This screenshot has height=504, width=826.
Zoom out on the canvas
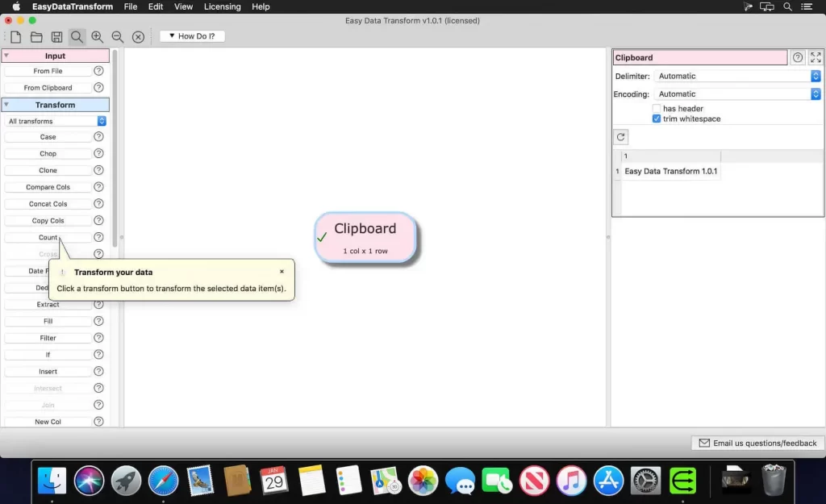pyautogui.click(x=118, y=36)
